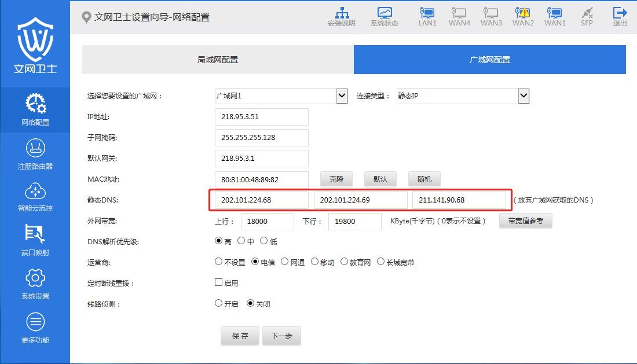Open 端口映射 in the sidebar
The width and height of the screenshot is (637, 364).
(35, 240)
